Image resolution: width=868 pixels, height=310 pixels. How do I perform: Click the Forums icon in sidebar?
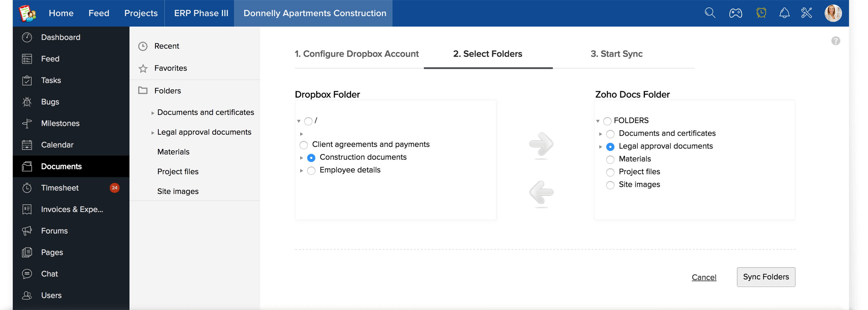pyautogui.click(x=26, y=230)
